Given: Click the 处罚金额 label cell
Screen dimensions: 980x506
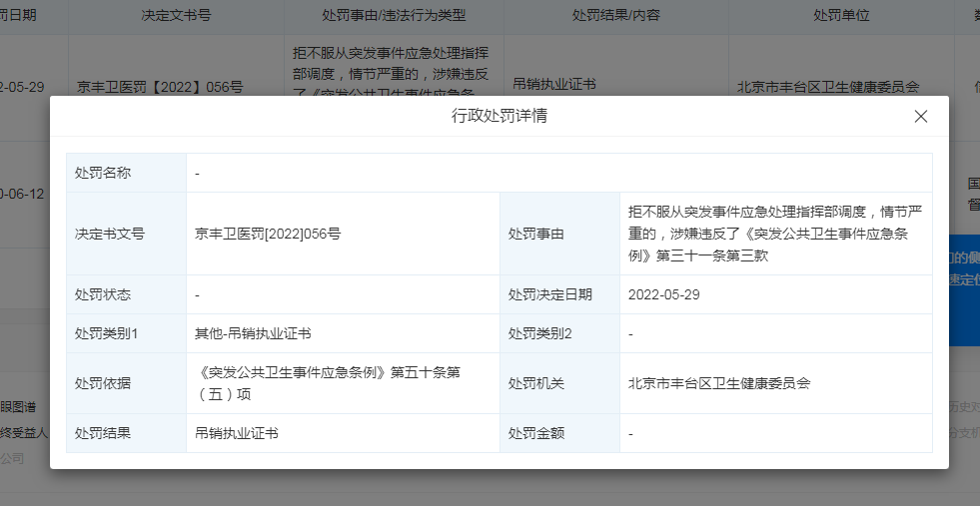Looking at the screenshot, I should click(536, 433).
